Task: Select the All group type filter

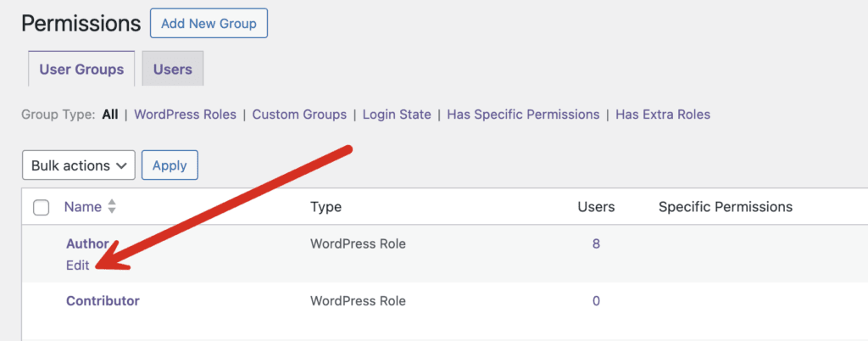Action: click(x=110, y=115)
